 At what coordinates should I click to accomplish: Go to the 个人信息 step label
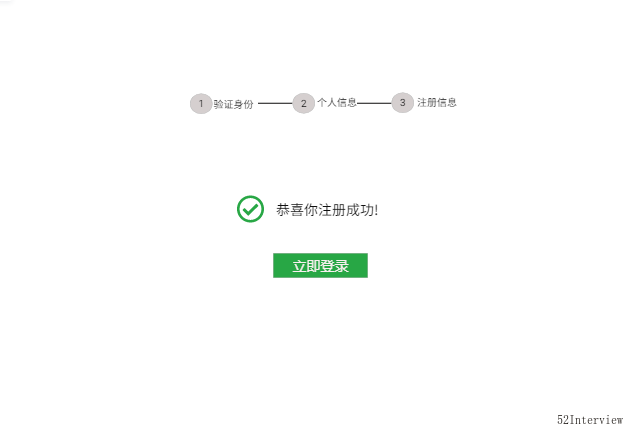[337, 102]
